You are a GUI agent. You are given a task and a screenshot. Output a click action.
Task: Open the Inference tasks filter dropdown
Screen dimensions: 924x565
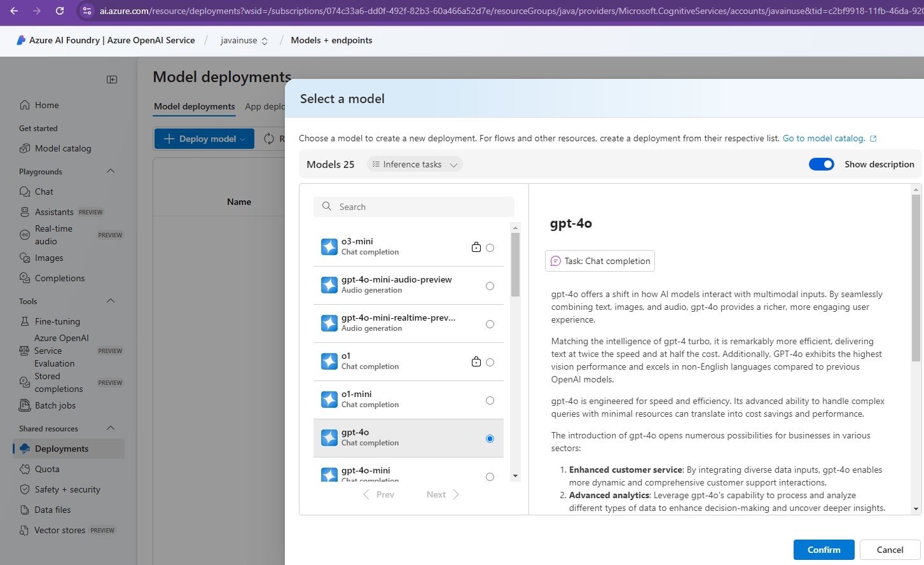(415, 164)
